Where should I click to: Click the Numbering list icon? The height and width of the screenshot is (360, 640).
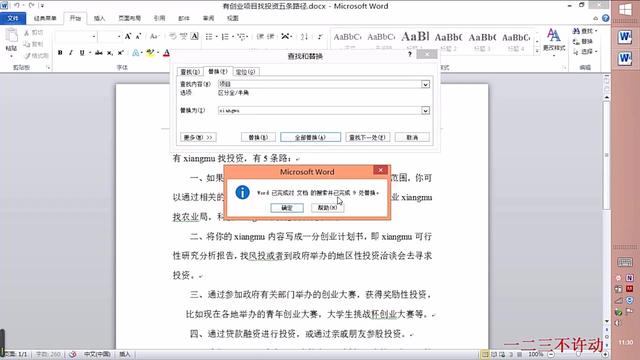(x=225, y=37)
